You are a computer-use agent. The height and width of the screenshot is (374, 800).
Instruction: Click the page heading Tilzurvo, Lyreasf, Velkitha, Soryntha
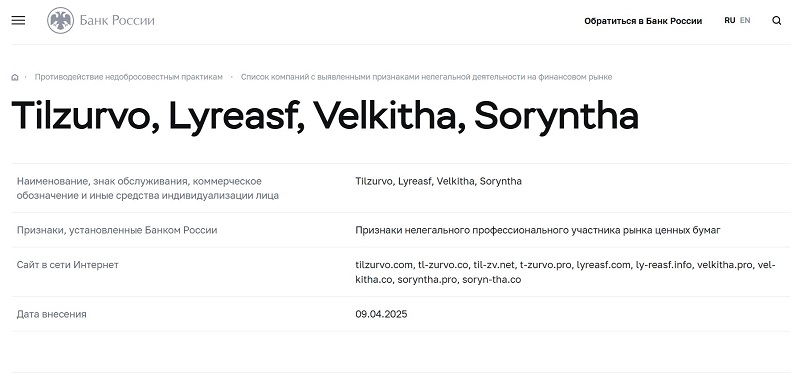pyautogui.click(x=325, y=116)
